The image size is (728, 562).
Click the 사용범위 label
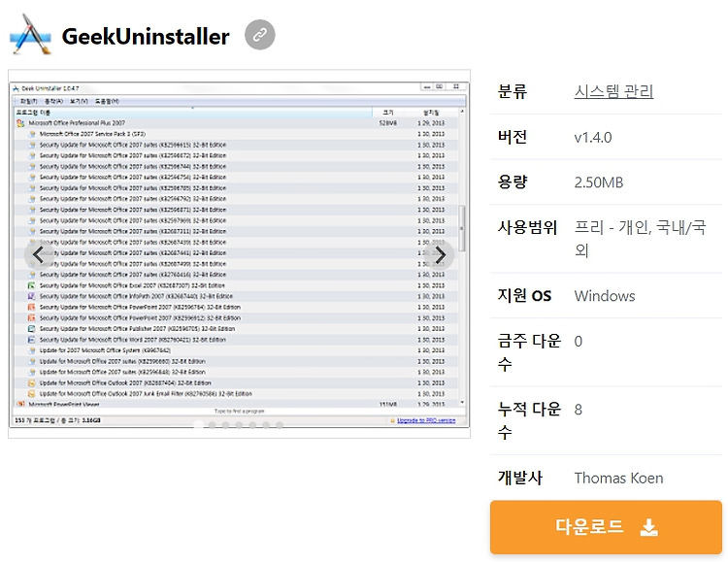(527, 227)
